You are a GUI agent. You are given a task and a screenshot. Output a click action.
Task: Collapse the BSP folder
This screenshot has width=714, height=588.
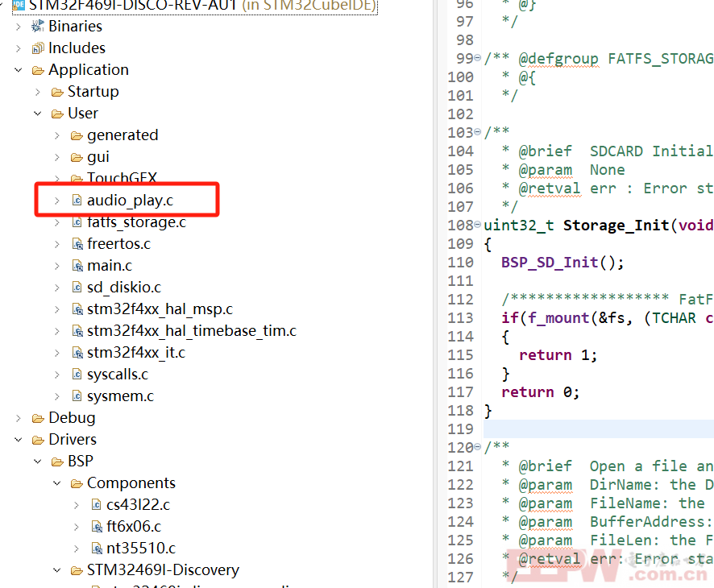[38, 462]
